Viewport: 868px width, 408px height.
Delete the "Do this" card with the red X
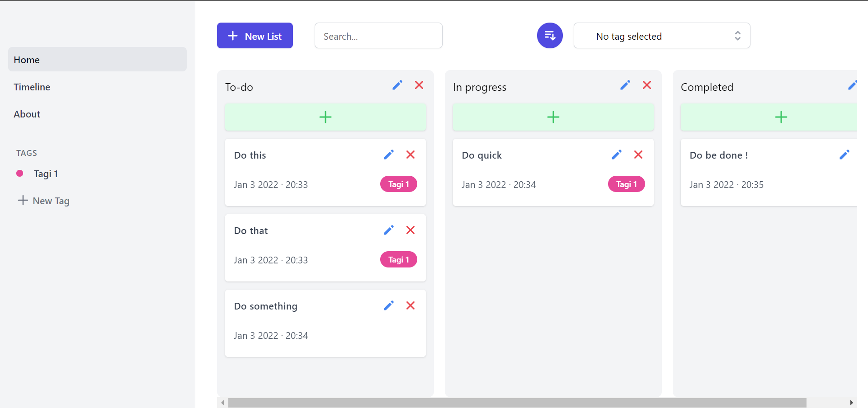pos(410,155)
